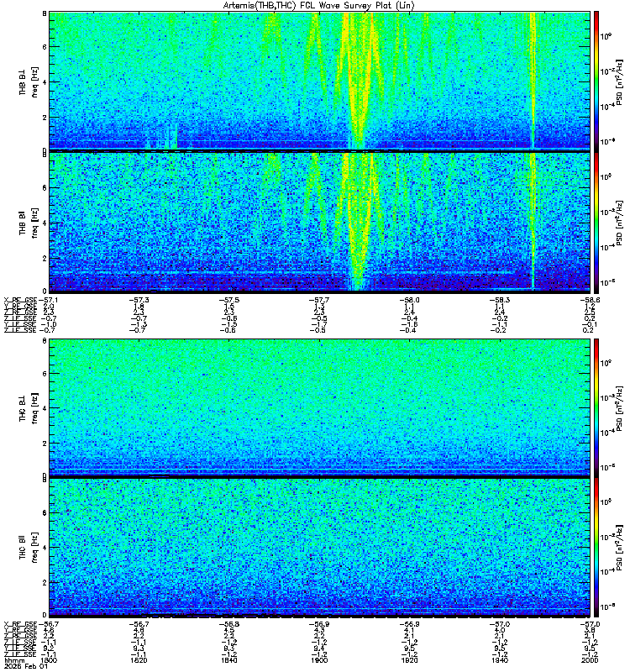Click the '-57.5' X_RE_GSE value under THB panels
Screen dimensions: 630x672
tap(228, 300)
